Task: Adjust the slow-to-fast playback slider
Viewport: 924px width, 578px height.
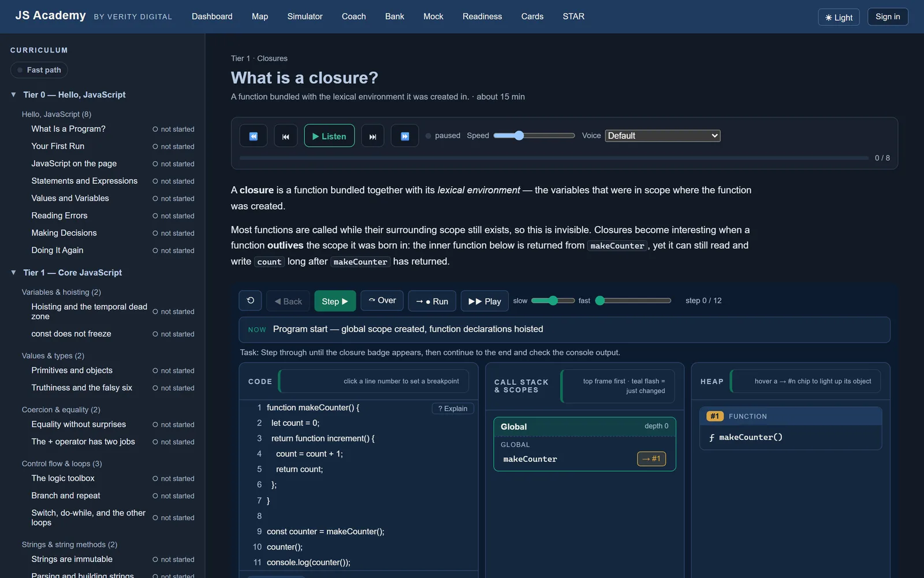Action: point(553,301)
